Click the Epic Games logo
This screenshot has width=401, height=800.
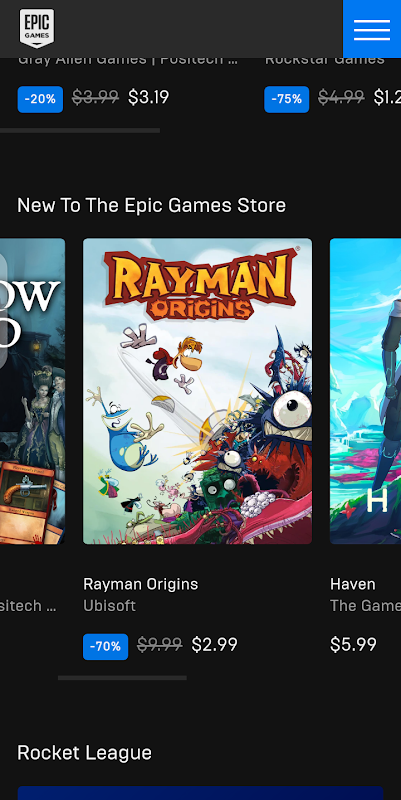pos(37,28)
